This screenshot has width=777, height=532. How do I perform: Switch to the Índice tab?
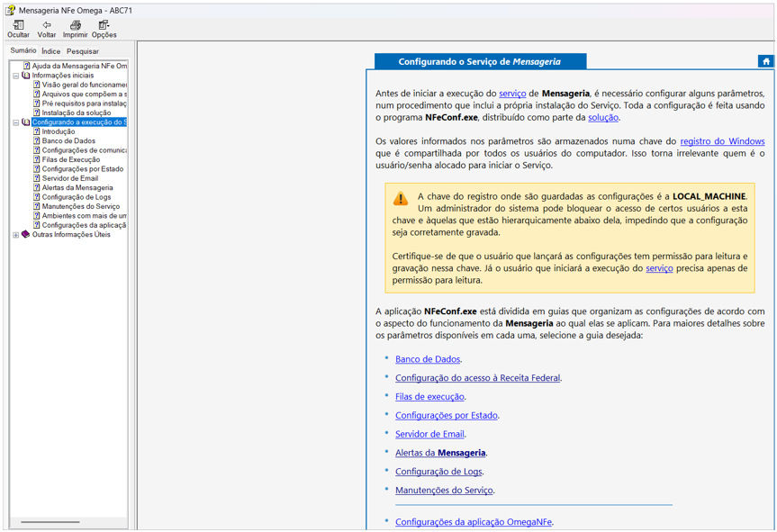[x=51, y=51]
